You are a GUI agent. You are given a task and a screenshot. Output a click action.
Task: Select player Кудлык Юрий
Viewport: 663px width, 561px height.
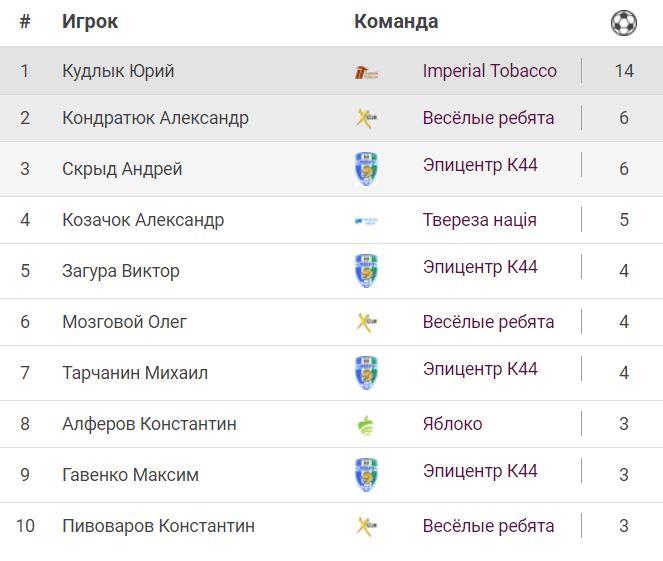(x=118, y=71)
